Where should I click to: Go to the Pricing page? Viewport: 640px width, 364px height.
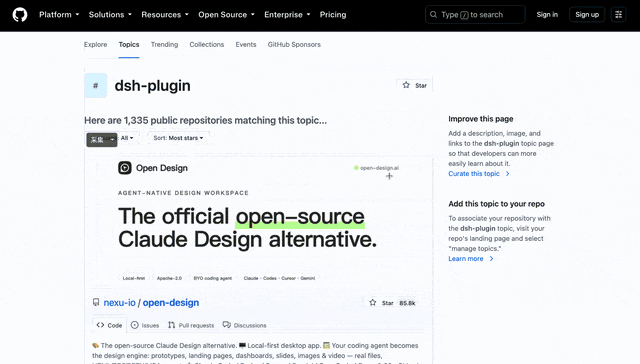tap(333, 15)
